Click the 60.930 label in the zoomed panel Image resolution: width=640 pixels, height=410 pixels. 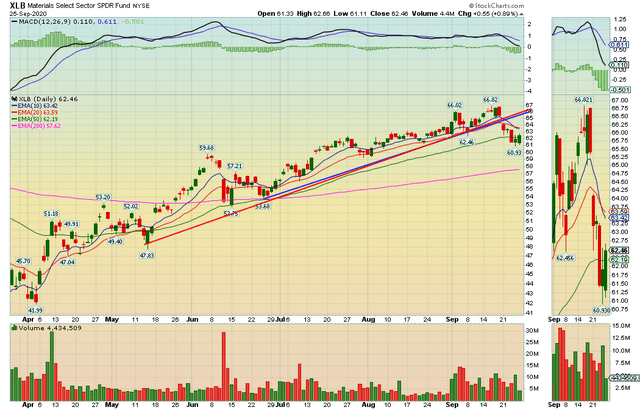(601, 310)
